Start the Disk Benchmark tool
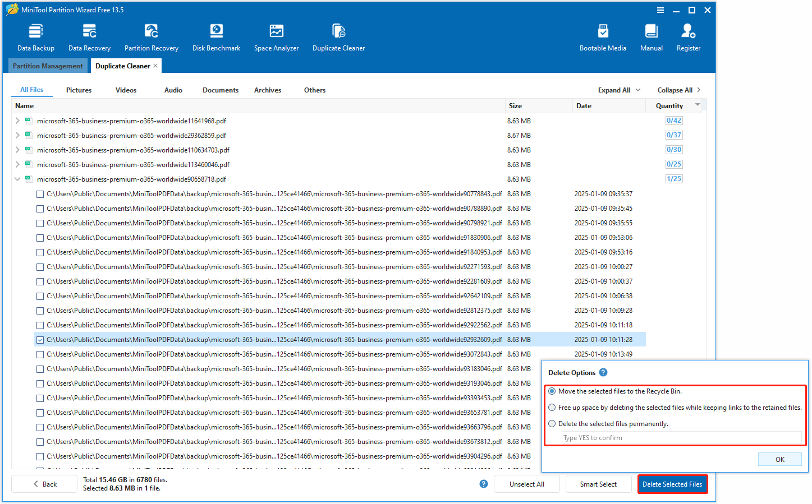 215,36
